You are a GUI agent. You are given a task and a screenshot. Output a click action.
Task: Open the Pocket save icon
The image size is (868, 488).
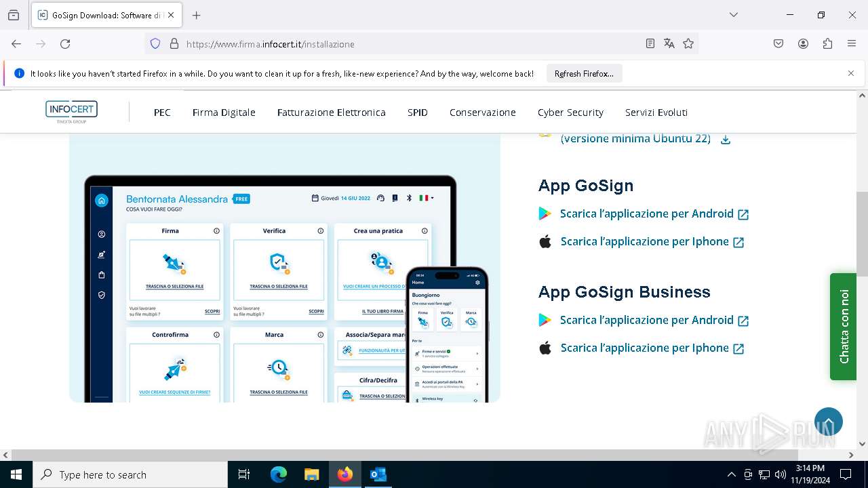point(778,43)
